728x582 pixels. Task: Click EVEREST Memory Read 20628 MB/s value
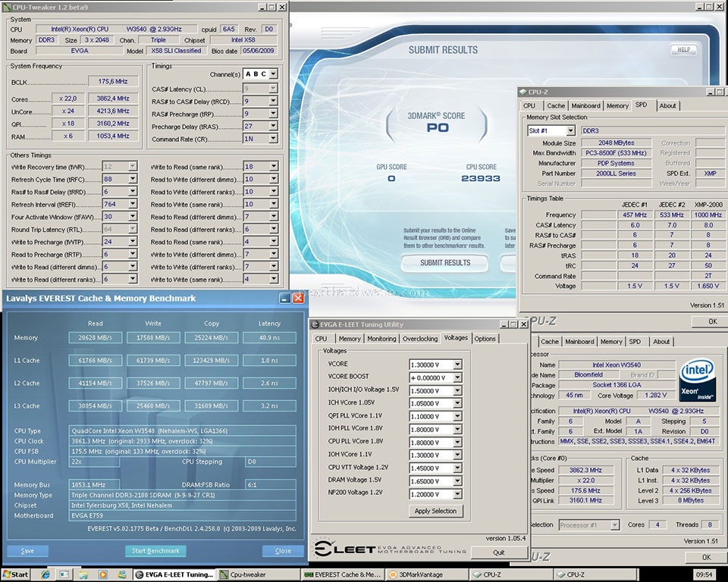click(x=96, y=338)
